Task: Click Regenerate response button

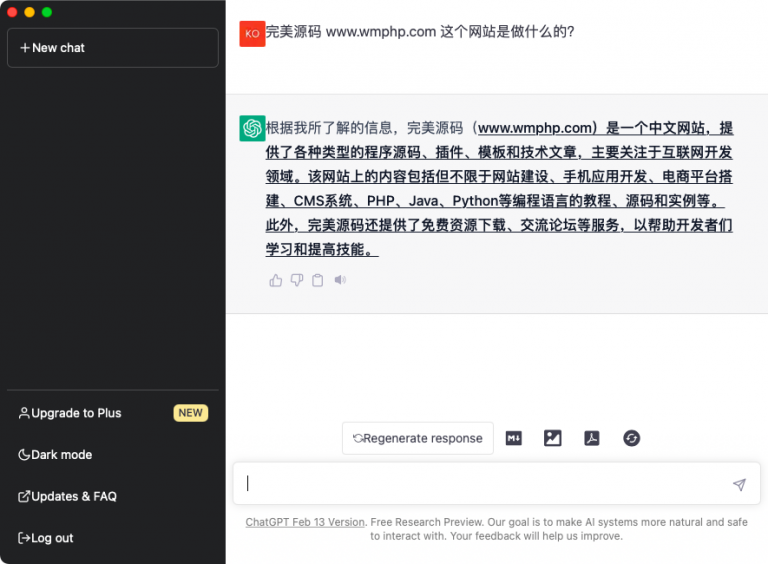Action: click(417, 438)
